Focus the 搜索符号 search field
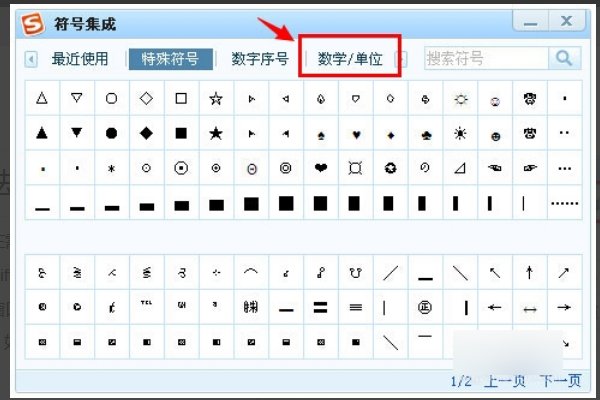Viewport: 600px width, 400px height. pos(486,59)
